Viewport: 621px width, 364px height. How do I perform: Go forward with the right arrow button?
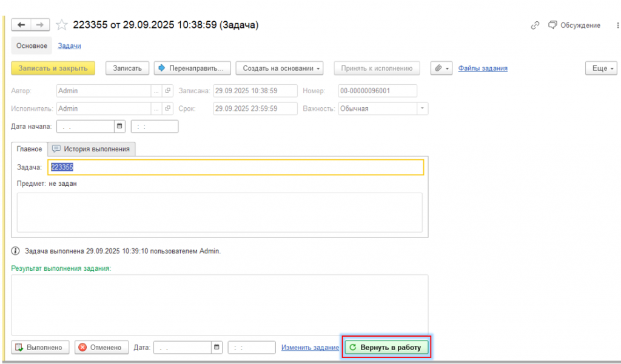click(40, 25)
